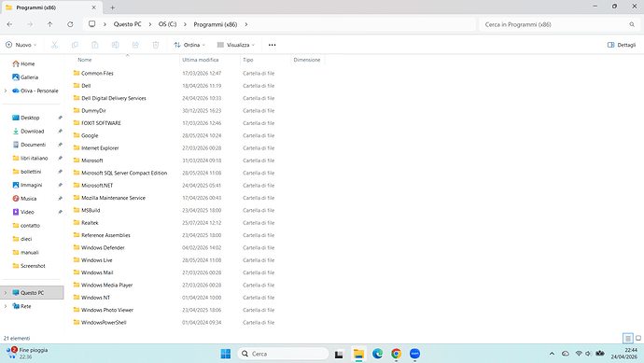Sort by Ultima modifica column header

pyautogui.click(x=201, y=60)
